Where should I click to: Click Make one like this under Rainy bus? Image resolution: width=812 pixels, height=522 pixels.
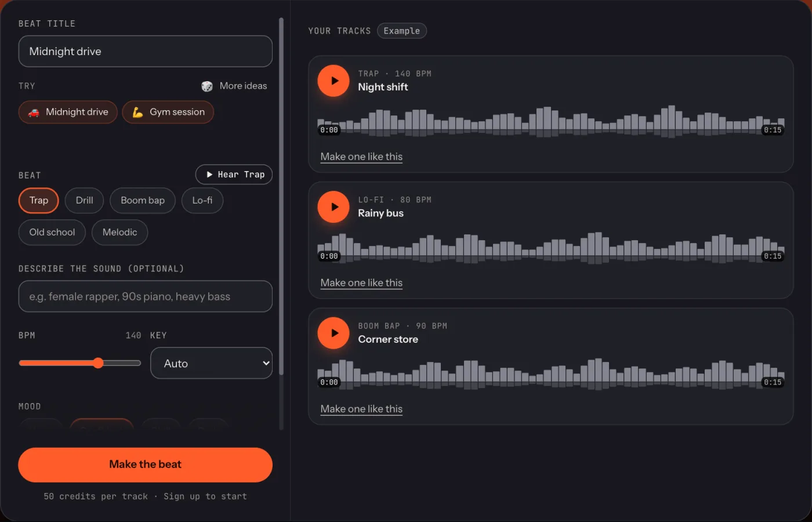tap(361, 283)
